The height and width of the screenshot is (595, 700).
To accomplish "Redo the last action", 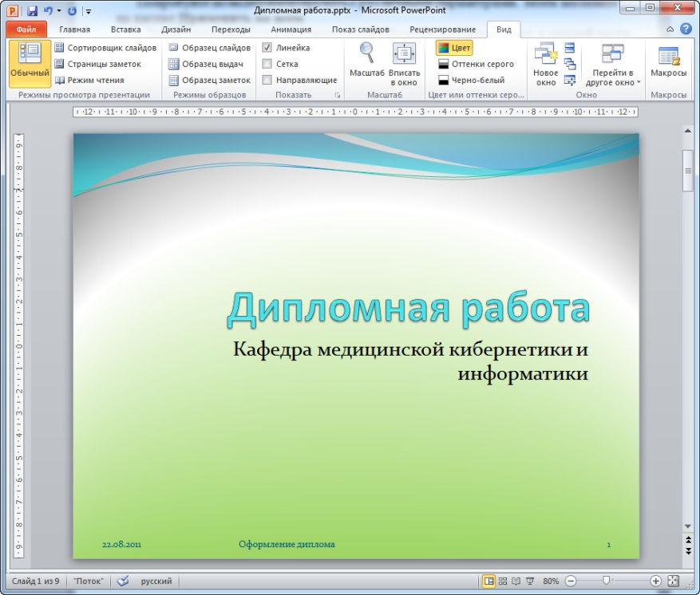I will click(x=72, y=10).
